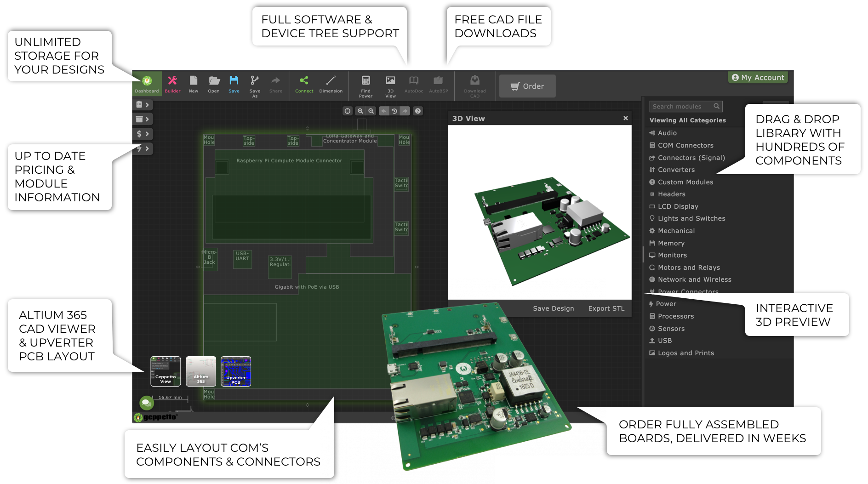Open the Upverter PCB thumbnail
The width and height of the screenshot is (868, 484).
point(236,371)
